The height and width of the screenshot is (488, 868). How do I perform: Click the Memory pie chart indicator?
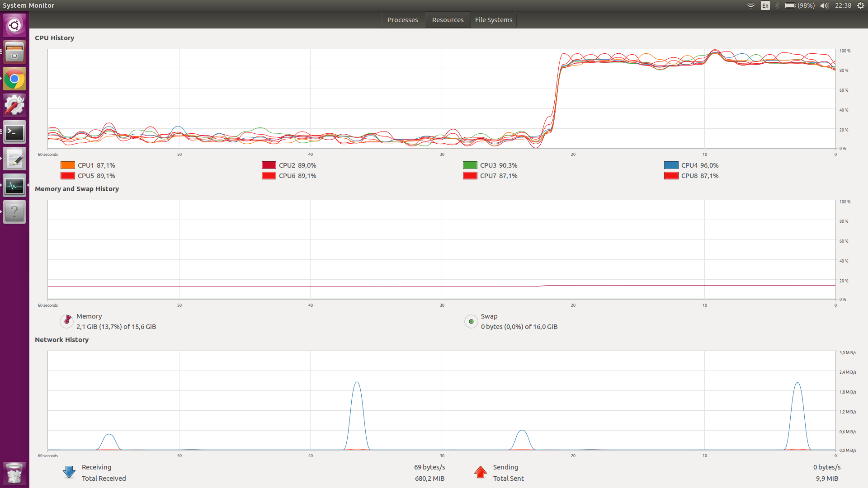(66, 321)
